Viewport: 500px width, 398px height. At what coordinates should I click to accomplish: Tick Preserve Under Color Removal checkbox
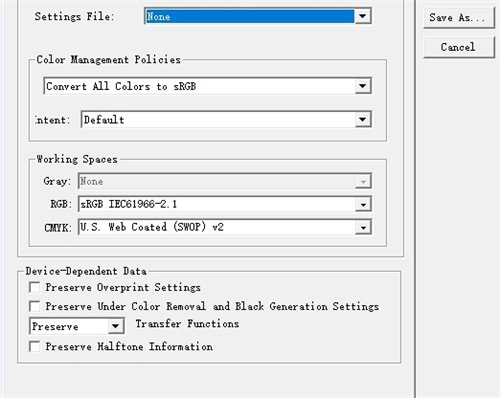pos(35,306)
